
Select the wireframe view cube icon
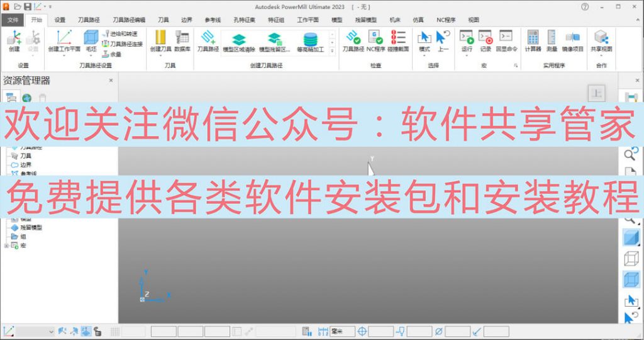[631, 259]
